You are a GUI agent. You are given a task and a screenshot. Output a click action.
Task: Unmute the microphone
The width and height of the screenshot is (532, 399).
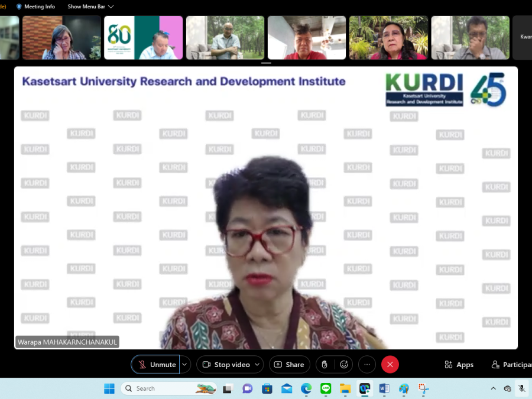pyautogui.click(x=155, y=365)
